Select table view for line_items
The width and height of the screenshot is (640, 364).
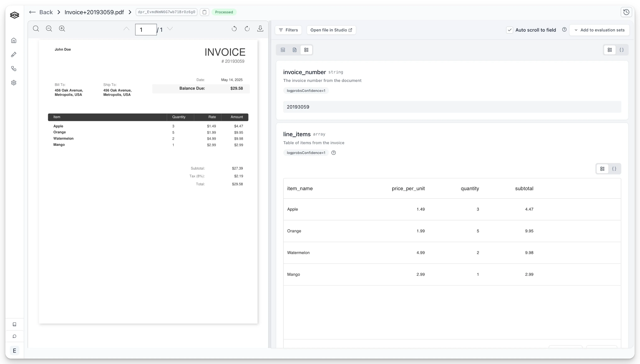(603, 169)
